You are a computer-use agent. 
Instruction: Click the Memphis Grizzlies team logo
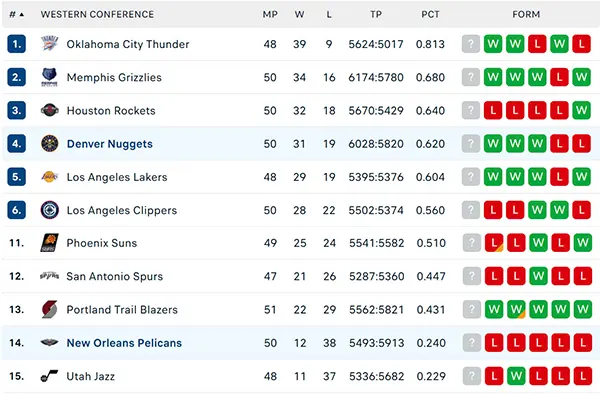[49, 77]
